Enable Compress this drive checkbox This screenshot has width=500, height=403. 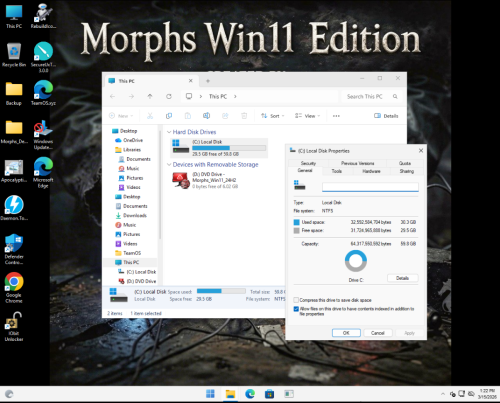pos(296,300)
